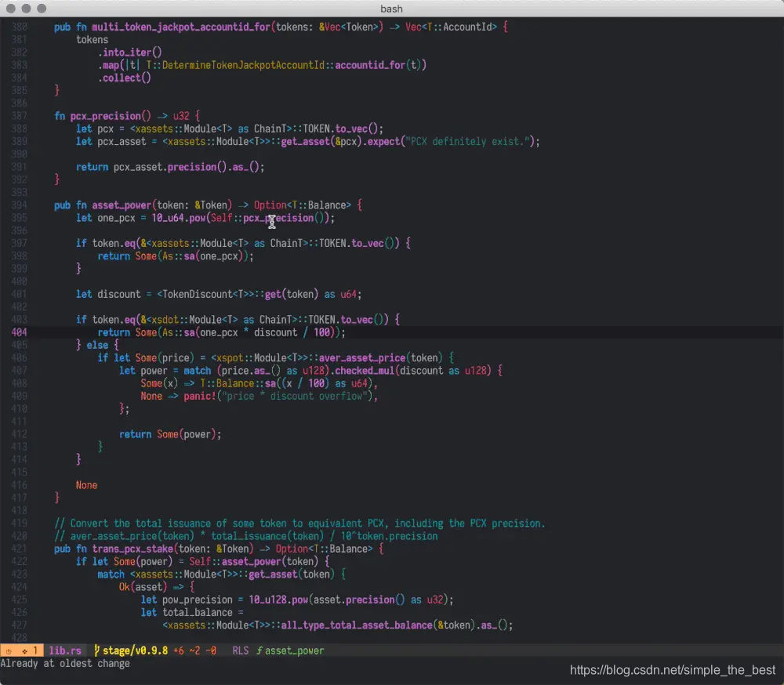Click Option<T::Balance> return type on line 394
This screenshot has width=784, height=685.
[303, 205]
